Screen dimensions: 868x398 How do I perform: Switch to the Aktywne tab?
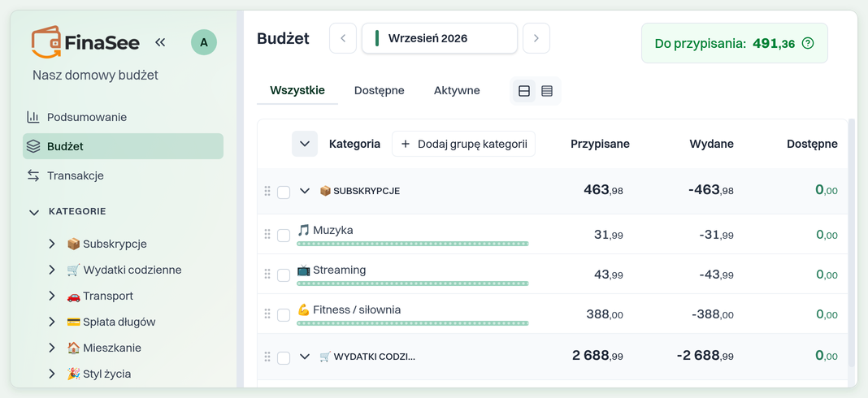457,90
